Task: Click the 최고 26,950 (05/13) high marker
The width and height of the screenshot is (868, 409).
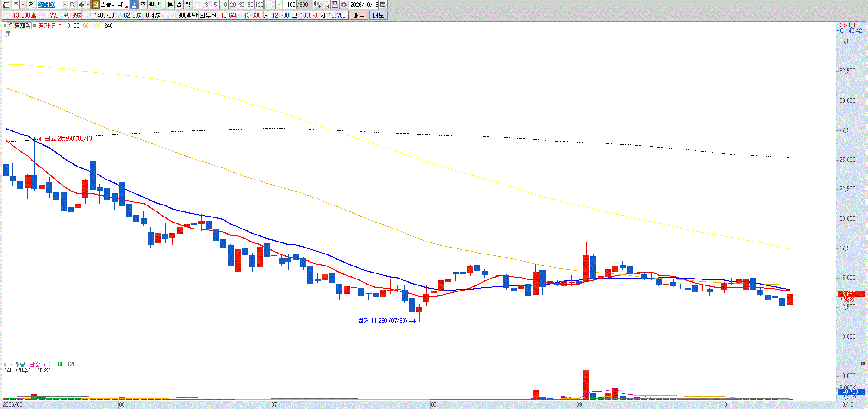Action: 66,139
